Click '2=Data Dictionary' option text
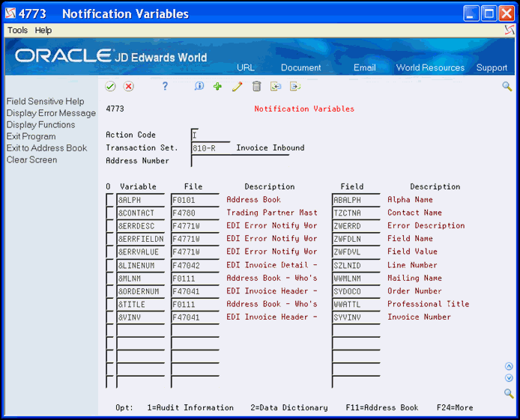Viewport: 520px width, 420px height. point(289,407)
